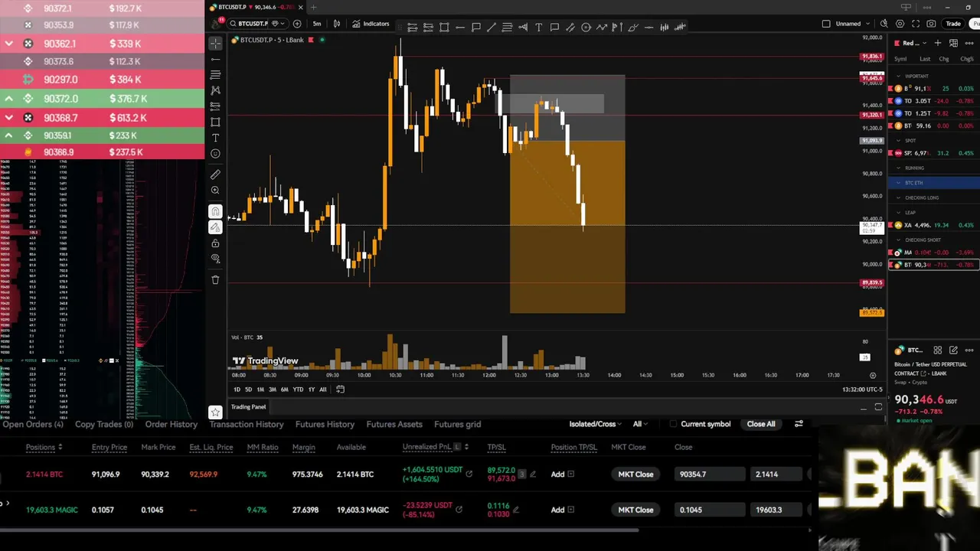The width and height of the screenshot is (980, 551).
Task: Add symbol to watchlist plus icon
Action: pos(937,43)
